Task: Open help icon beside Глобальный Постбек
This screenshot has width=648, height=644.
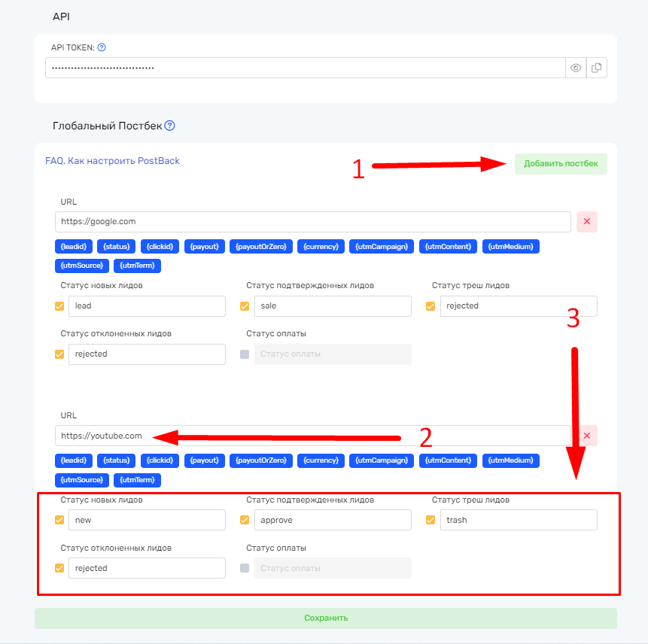Action: click(169, 126)
